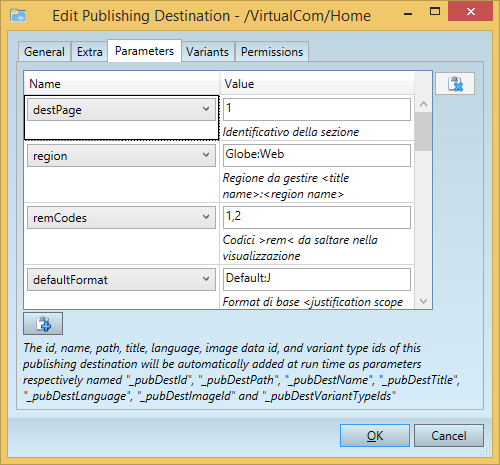Click the remCodes value field with 1,2
Screen dimensions: 500x465
tap(317, 217)
